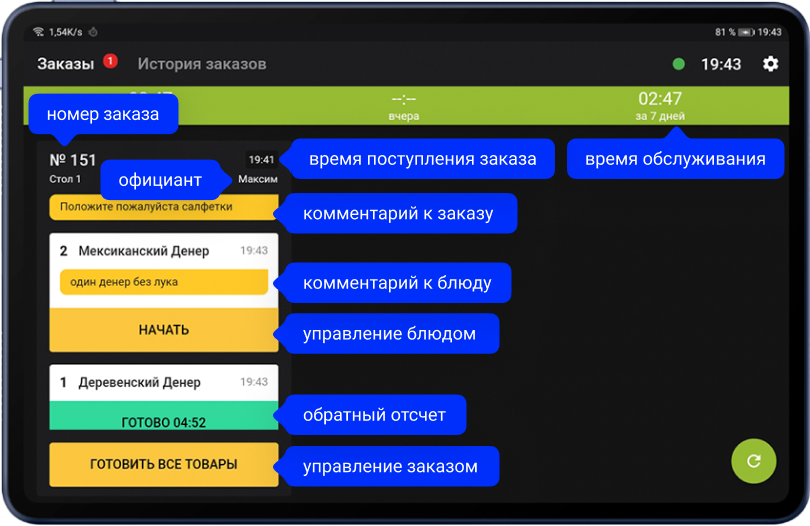Screen dimensions: 810x526
Task: Click the 19:43 header clock
Action: pyautogui.click(x=721, y=64)
